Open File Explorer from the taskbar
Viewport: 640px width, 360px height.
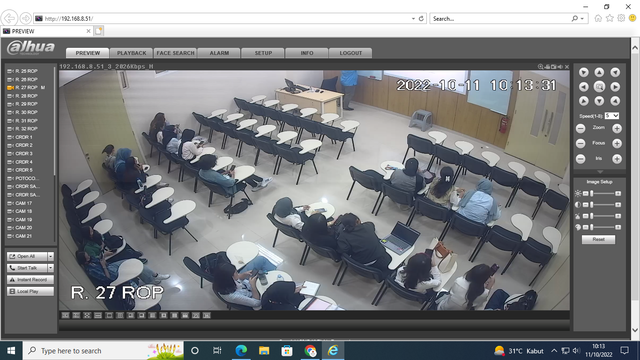(264, 351)
